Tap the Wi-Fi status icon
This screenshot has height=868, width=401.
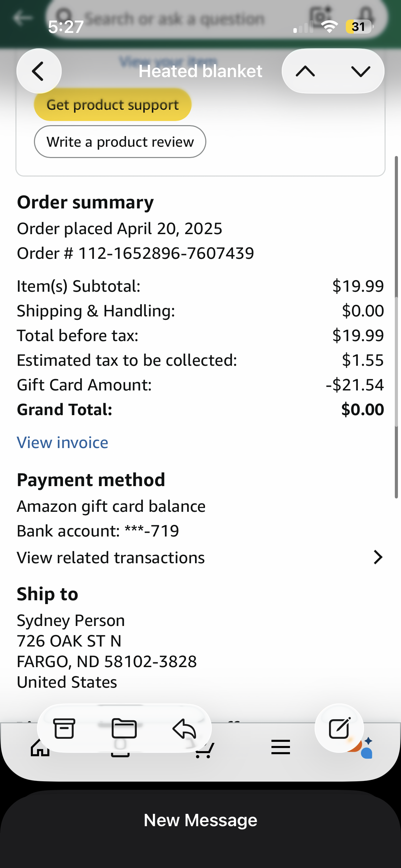(329, 26)
